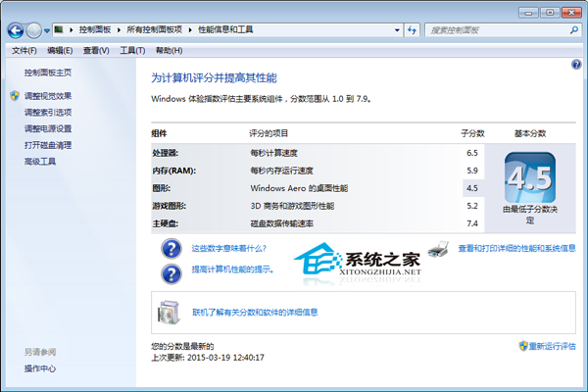Click the gaming graphics subscore 5.2

(x=472, y=206)
